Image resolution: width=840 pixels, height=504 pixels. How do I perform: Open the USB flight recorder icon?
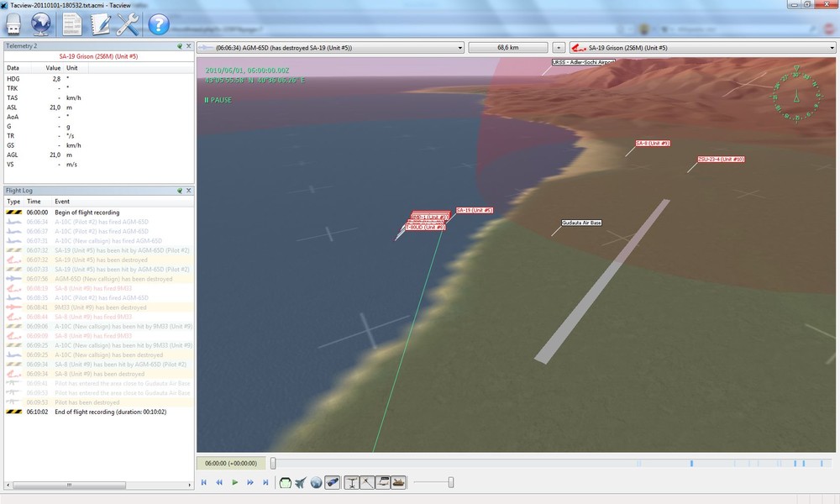coord(13,24)
